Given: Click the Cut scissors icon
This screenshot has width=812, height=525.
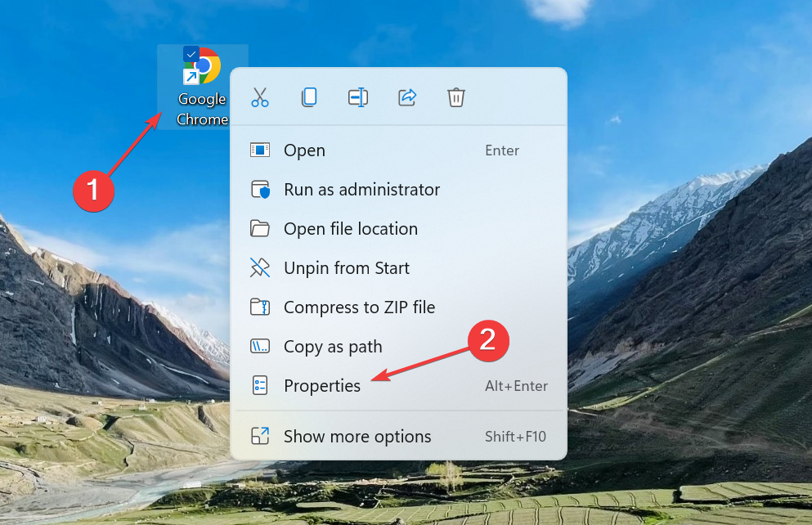Looking at the screenshot, I should click(260, 97).
